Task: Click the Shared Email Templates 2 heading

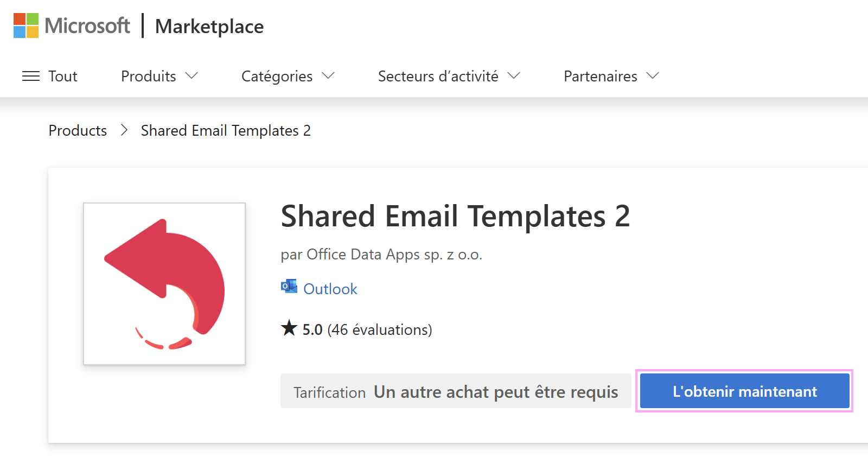Action: 455,216
